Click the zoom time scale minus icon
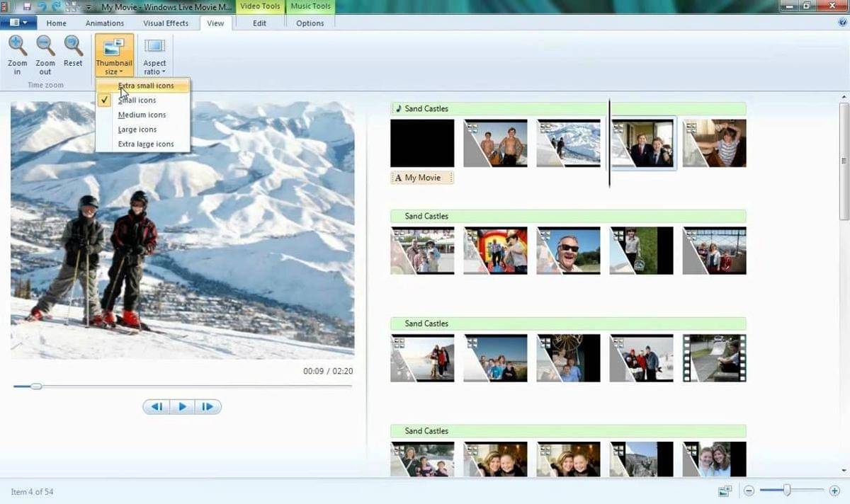The height and width of the screenshot is (504, 850). [749, 491]
